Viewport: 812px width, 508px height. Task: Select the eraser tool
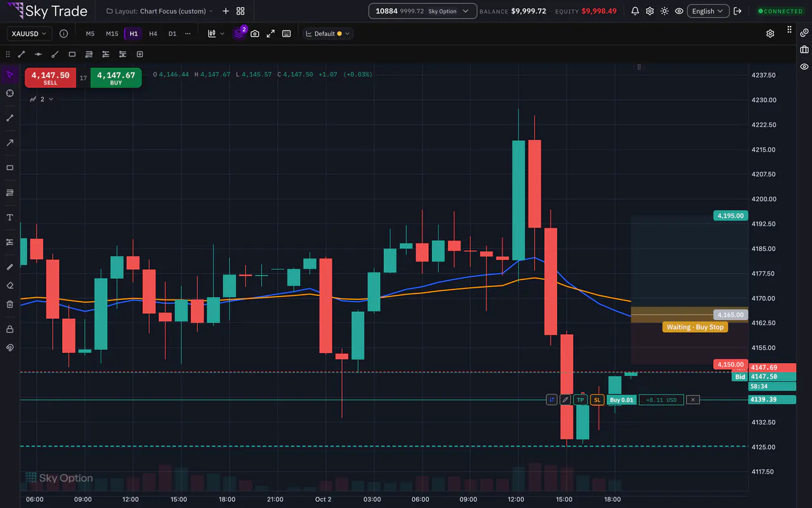pyautogui.click(x=10, y=286)
